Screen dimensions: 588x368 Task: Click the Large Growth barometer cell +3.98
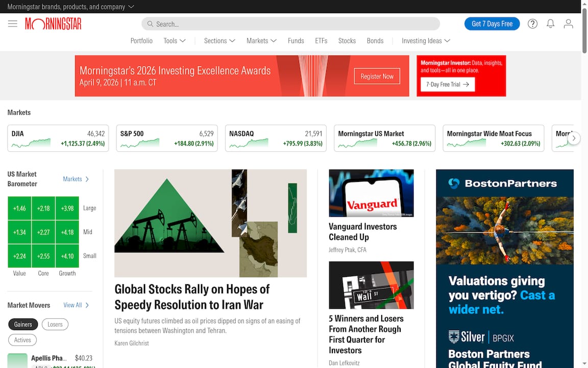pos(67,209)
